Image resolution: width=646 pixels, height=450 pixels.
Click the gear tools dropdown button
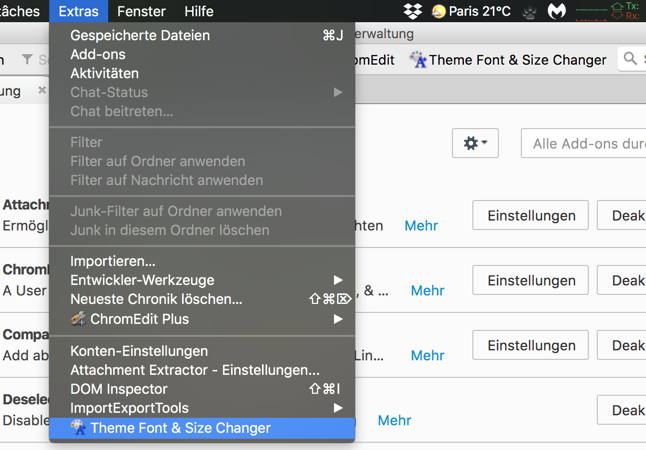click(475, 143)
